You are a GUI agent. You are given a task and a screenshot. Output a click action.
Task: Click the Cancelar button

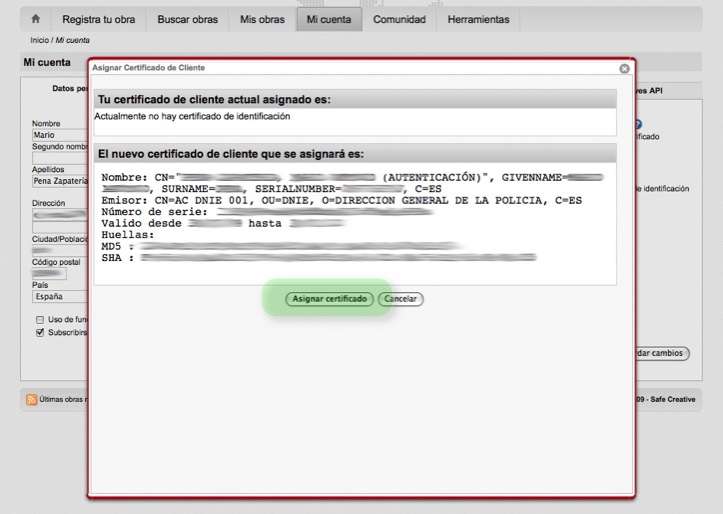coord(401,299)
